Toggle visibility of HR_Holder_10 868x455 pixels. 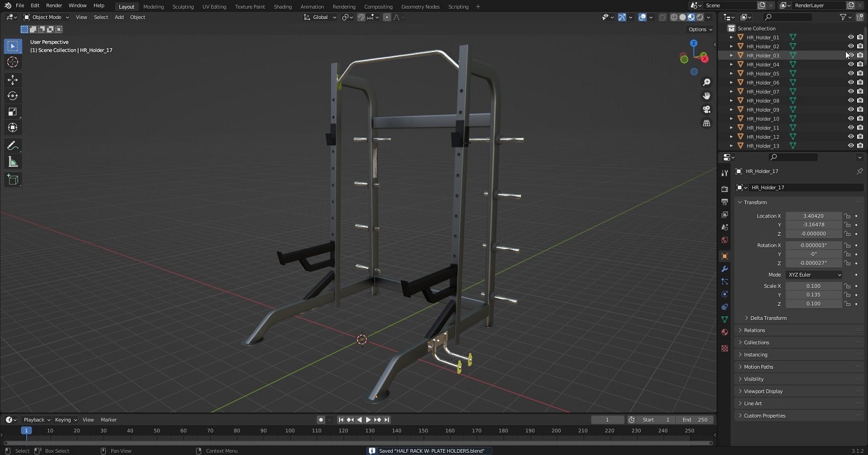pyautogui.click(x=851, y=119)
